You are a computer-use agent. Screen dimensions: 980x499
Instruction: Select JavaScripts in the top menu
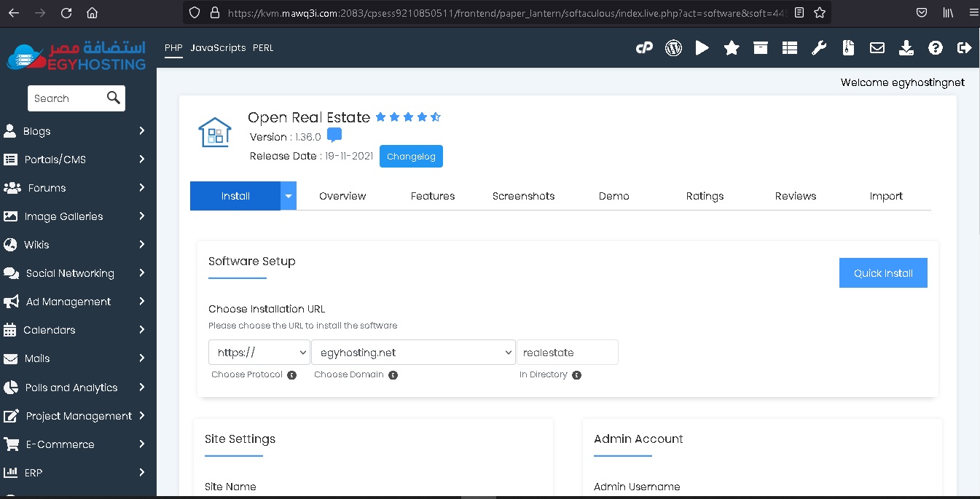click(218, 48)
